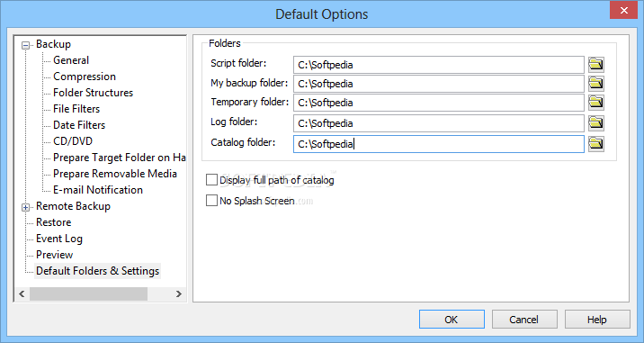The width and height of the screenshot is (644, 343).
Task: Click inside the Script folder field
Action: tap(439, 65)
